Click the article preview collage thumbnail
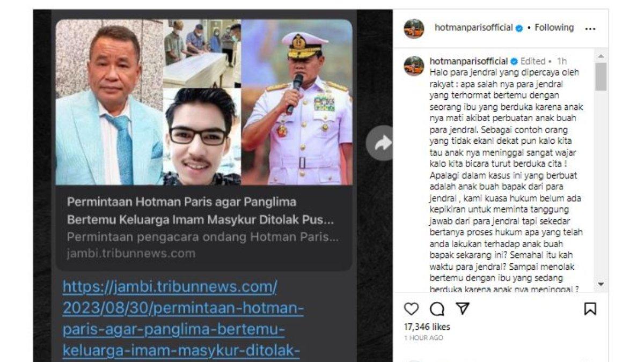 pos(204,102)
